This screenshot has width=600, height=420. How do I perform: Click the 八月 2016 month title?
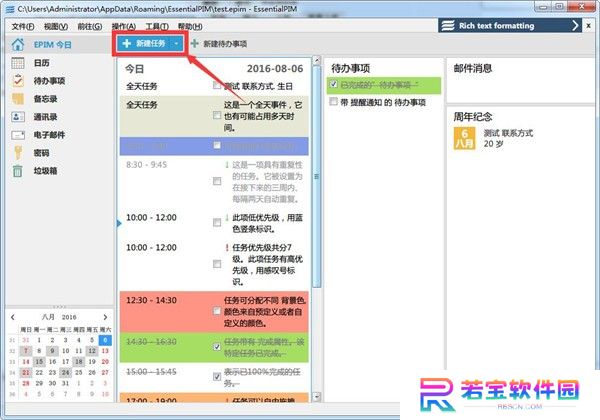[59, 317]
